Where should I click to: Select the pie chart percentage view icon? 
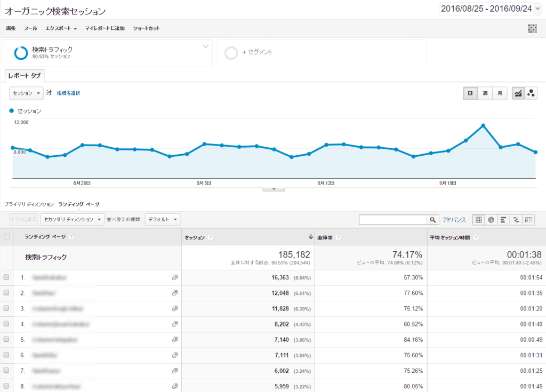click(x=491, y=220)
